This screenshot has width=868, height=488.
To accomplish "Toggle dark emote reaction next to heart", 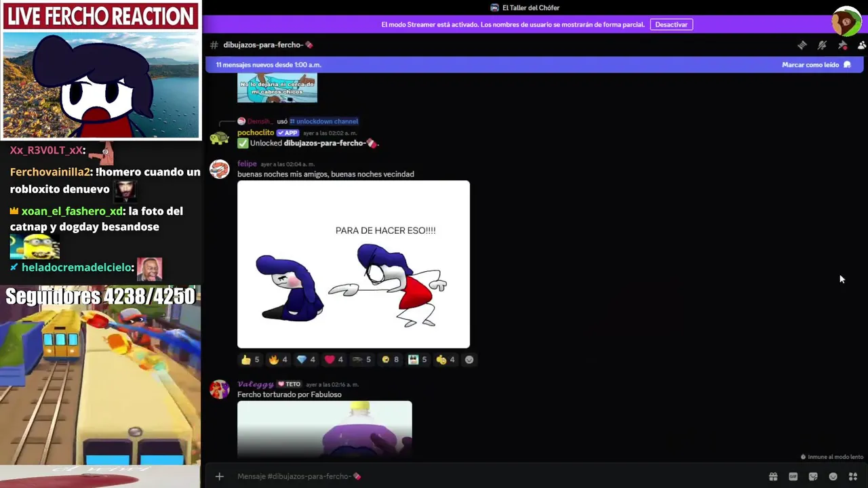I will pyautogui.click(x=362, y=360).
